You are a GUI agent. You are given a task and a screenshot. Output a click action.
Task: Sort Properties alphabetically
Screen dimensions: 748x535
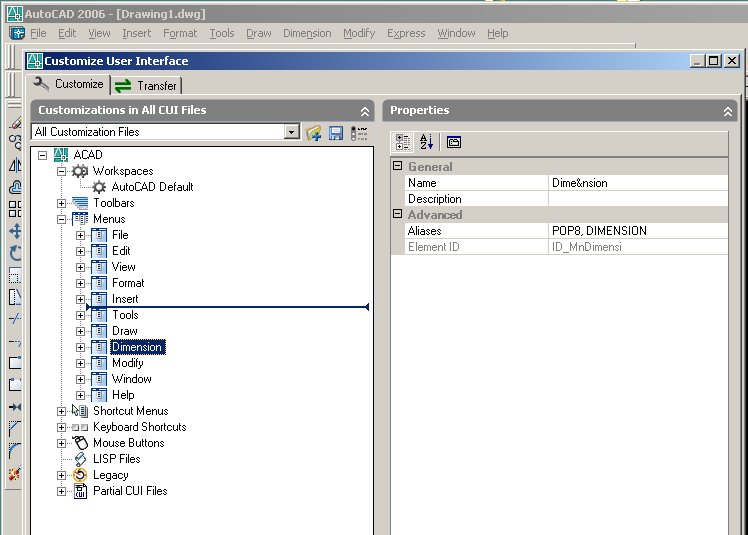(426, 142)
